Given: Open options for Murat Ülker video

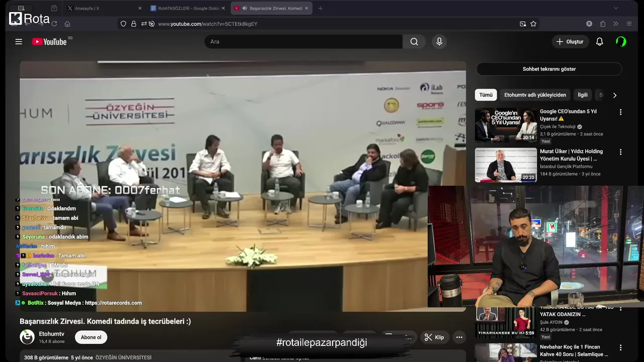Looking at the screenshot, I should pyautogui.click(x=620, y=152).
